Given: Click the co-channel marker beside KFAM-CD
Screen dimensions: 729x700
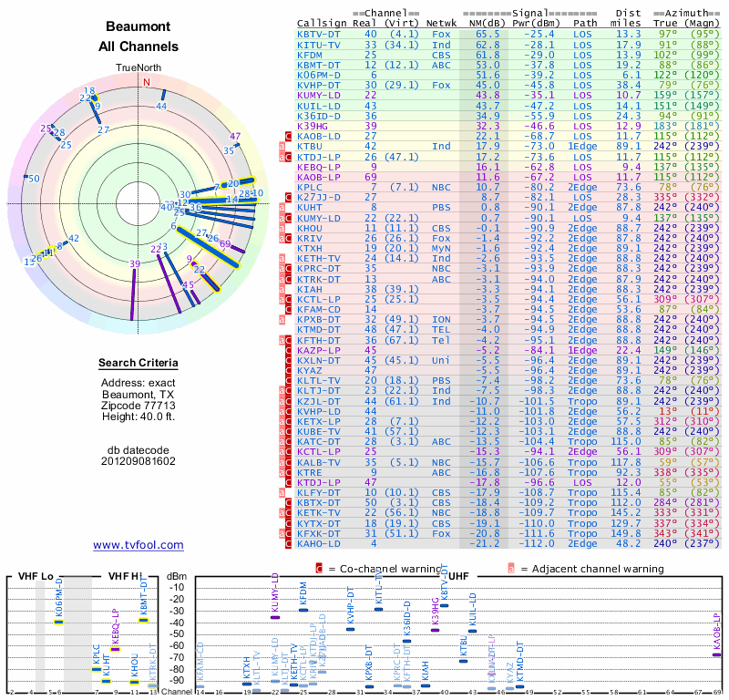Looking at the screenshot, I should click(288, 310).
